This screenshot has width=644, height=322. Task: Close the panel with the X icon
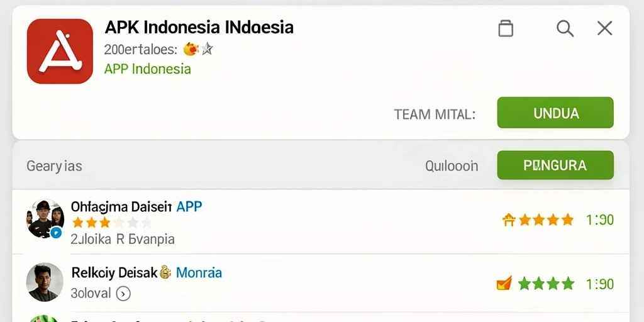coord(604,28)
